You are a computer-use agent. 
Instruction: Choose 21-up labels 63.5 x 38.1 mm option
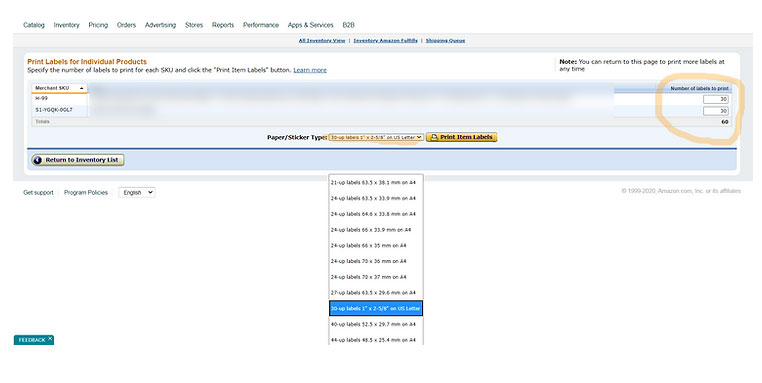coord(376,183)
